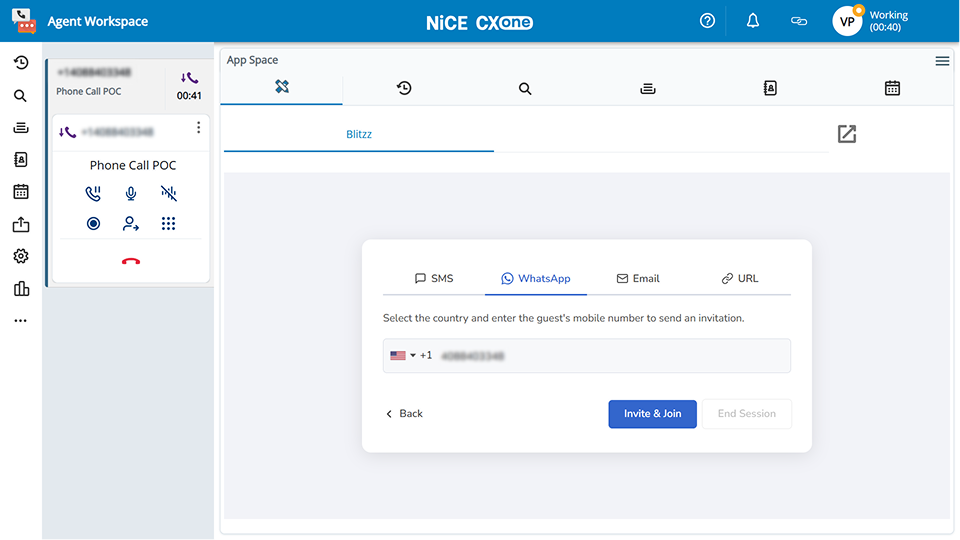Image resolution: width=960 pixels, height=540 pixels.
Task: Put the call on hold
Action: (93, 193)
